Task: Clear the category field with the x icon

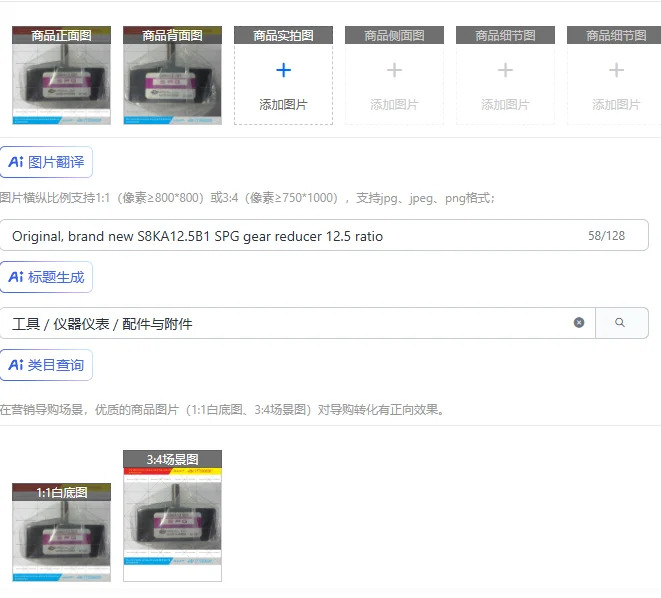Action: tap(579, 323)
